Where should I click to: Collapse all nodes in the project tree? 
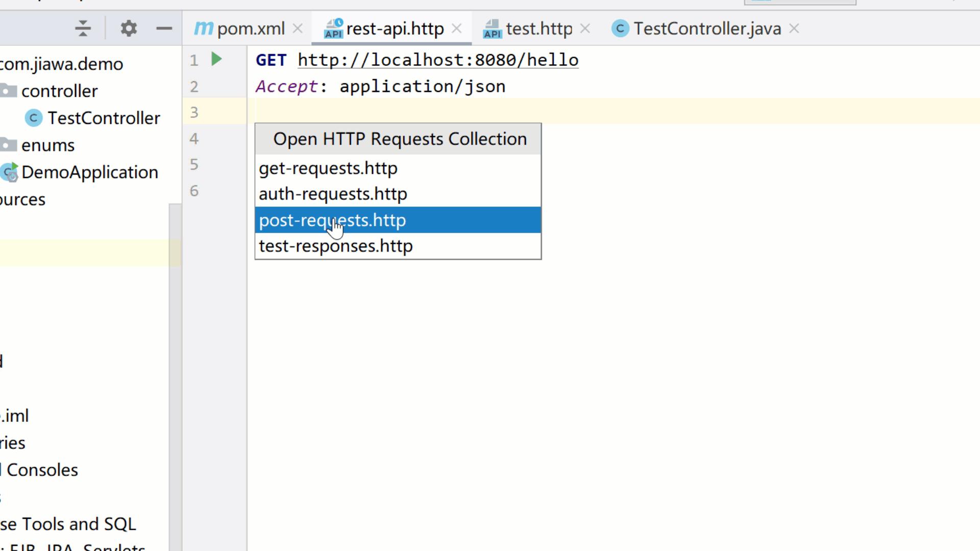tap(82, 28)
